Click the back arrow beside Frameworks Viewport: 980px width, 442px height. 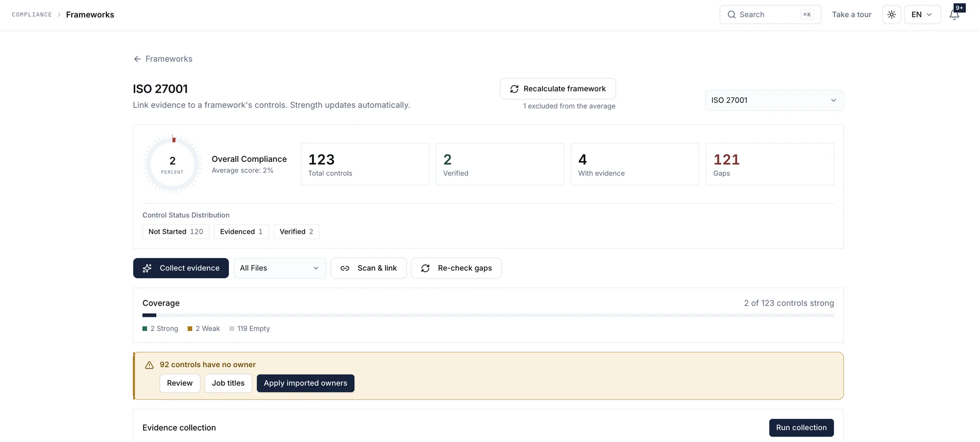(137, 59)
